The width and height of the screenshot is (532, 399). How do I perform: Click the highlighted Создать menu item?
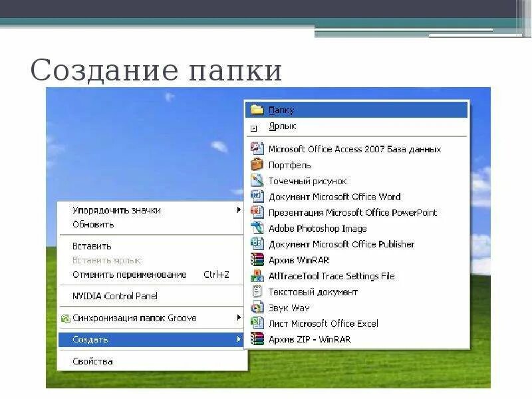point(151,339)
